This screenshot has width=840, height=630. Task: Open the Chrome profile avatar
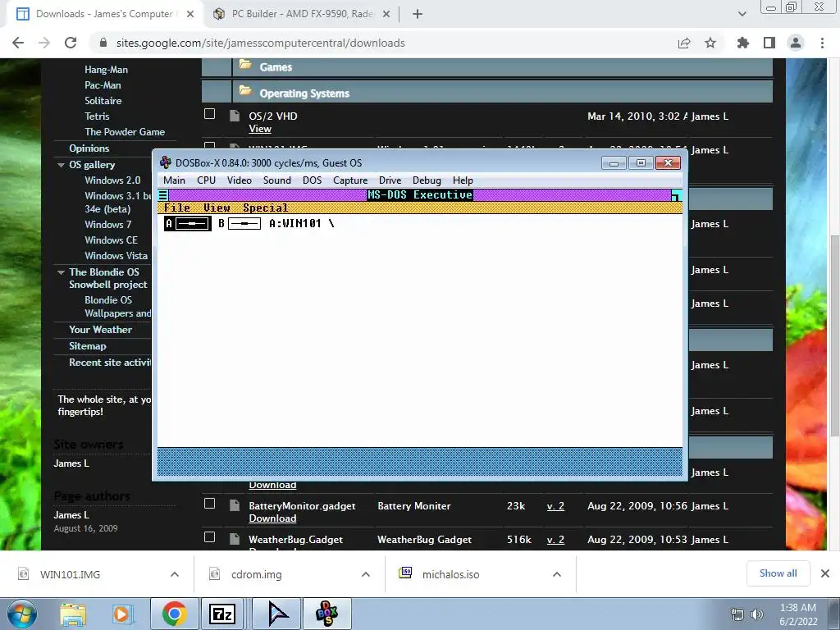[x=796, y=43]
